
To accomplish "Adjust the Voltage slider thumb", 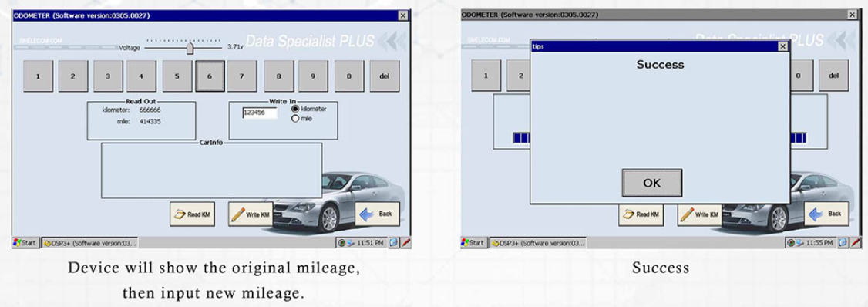I will [190, 49].
